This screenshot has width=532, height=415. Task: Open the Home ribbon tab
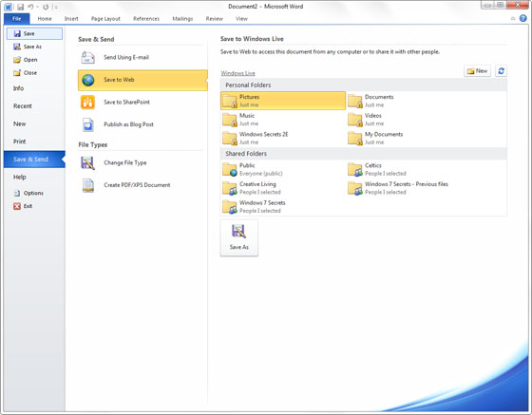pyautogui.click(x=45, y=19)
